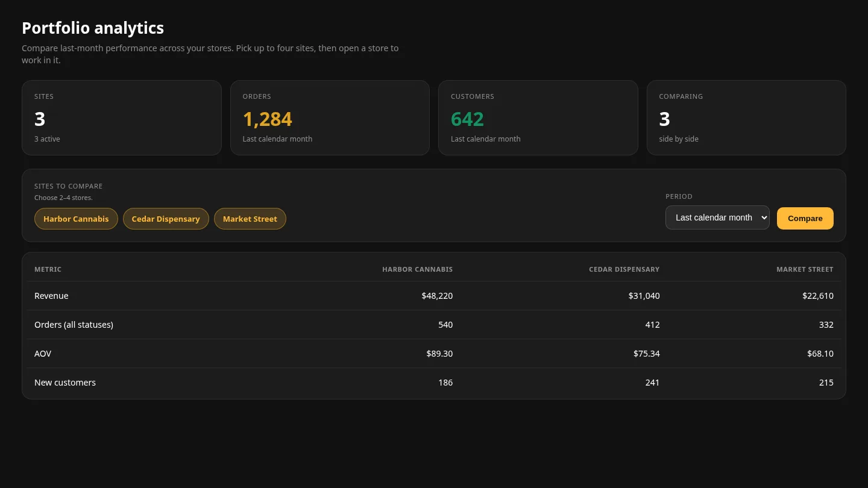Click the $22,610 revenue cell

pyautogui.click(x=818, y=296)
